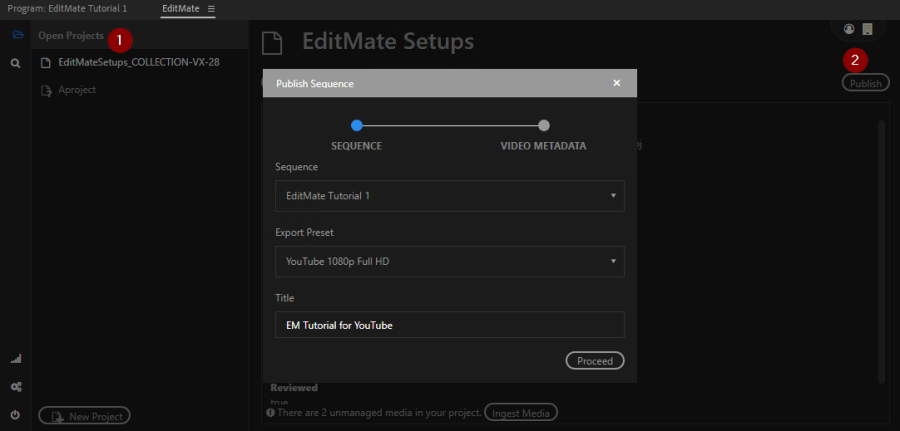
Task: Click the power icon in sidebar
Action: [15, 414]
